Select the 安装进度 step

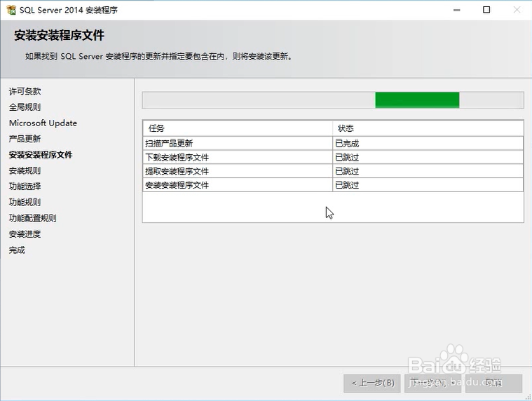point(25,234)
